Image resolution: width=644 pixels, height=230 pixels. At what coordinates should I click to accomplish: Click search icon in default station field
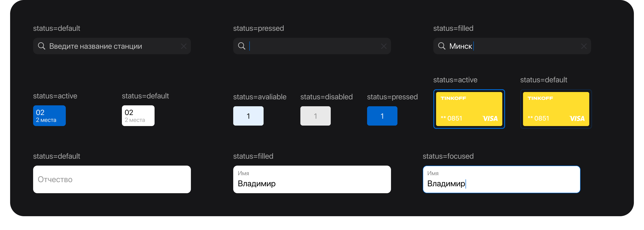point(41,46)
